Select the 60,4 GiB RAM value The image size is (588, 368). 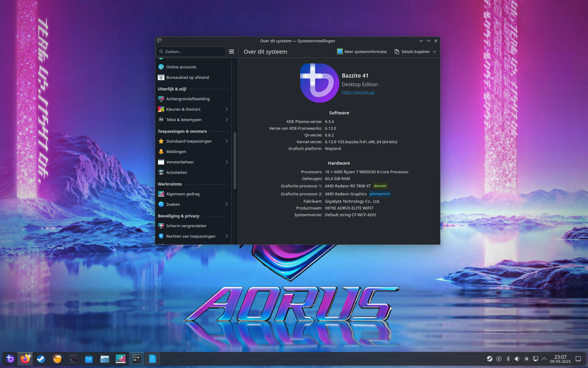(337, 178)
